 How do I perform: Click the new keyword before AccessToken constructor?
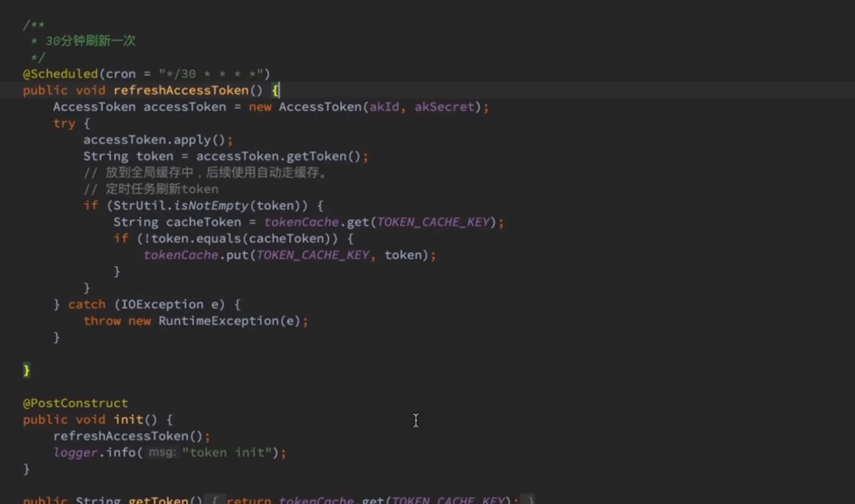click(260, 107)
